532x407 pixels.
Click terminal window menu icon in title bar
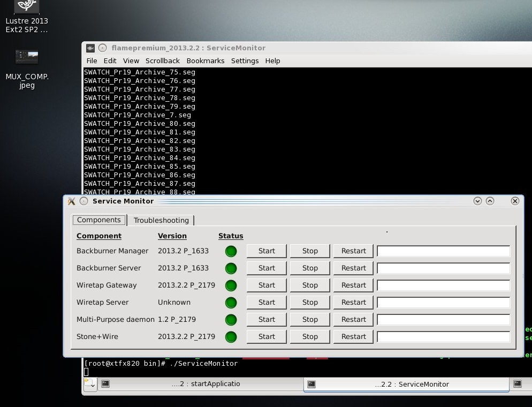pos(90,48)
